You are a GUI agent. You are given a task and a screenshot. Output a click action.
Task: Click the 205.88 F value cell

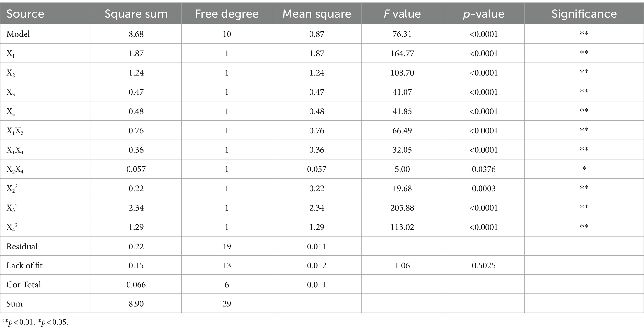pyautogui.click(x=402, y=207)
